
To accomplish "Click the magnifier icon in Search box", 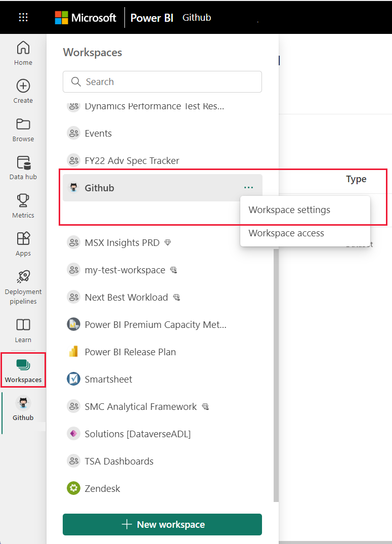I will pos(76,82).
